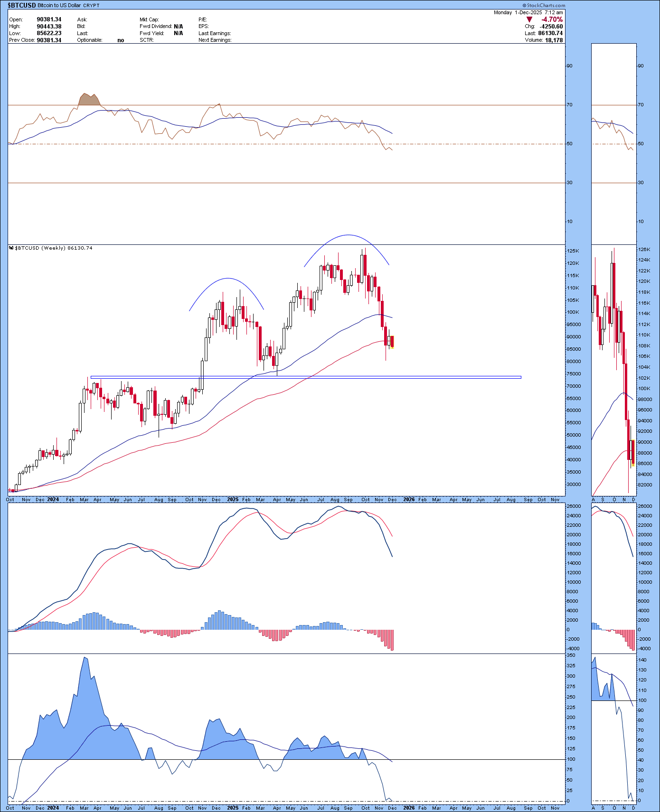
Task: Click the 2026 year label on price axis
Action: [409, 500]
